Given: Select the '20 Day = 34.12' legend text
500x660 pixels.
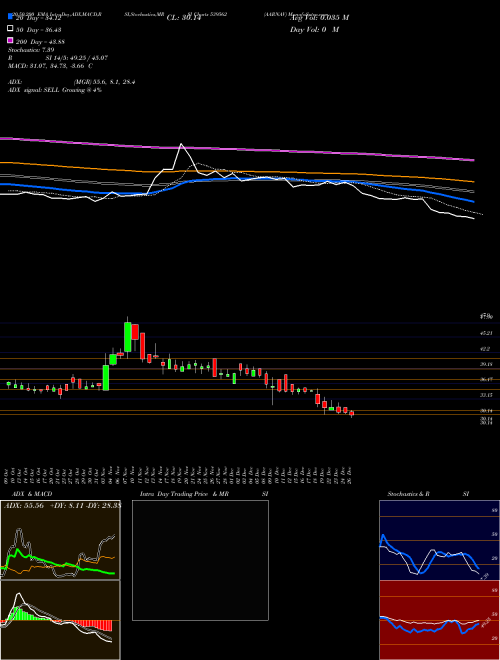Looking at the screenshot, I should pos(39,18).
